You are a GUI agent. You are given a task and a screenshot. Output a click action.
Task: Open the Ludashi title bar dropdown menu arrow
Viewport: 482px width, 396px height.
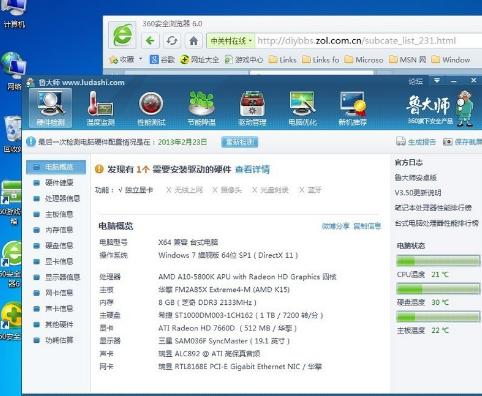click(x=437, y=80)
